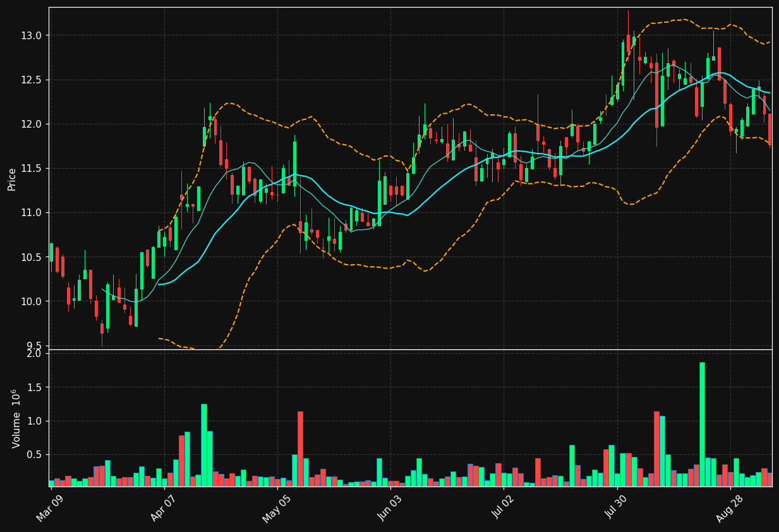Click the tallest green volume bar in mid-April
The height and width of the screenshot is (532, 779).
tap(203, 445)
